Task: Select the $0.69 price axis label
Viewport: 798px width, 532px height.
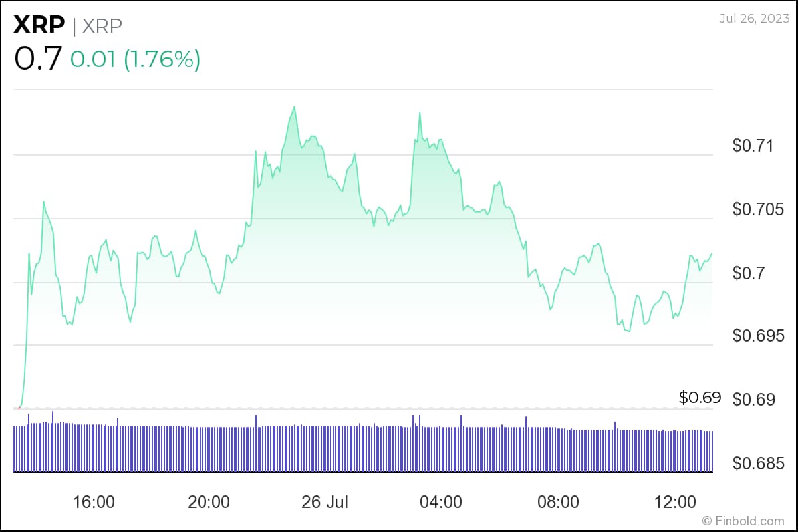Action: (754, 400)
